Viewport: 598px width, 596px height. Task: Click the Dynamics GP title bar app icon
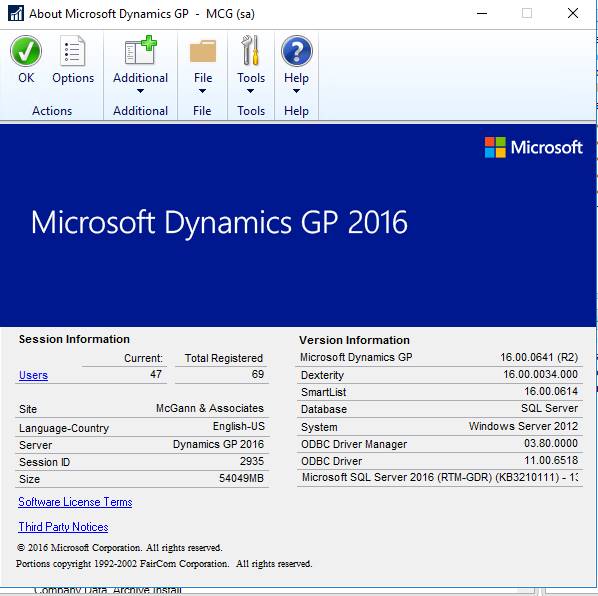[x=16, y=13]
